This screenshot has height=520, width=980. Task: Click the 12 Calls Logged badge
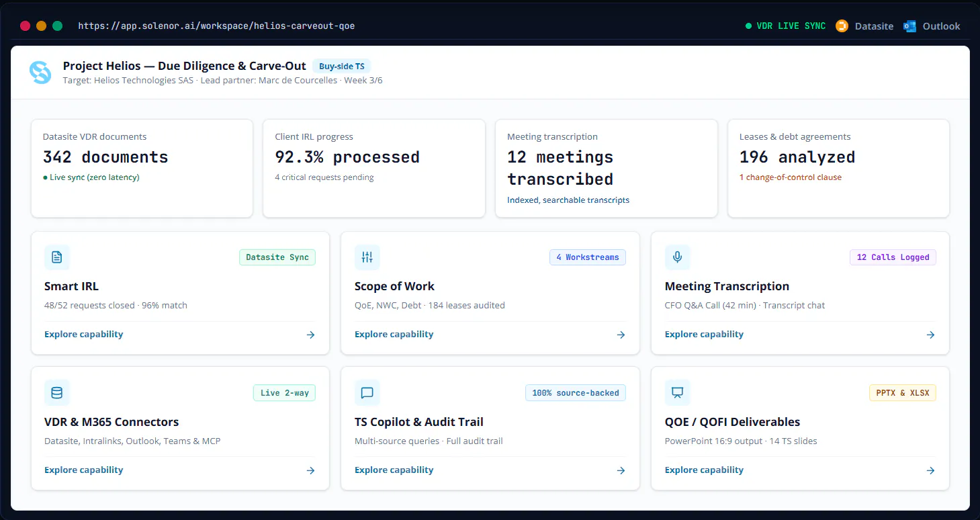tap(893, 257)
